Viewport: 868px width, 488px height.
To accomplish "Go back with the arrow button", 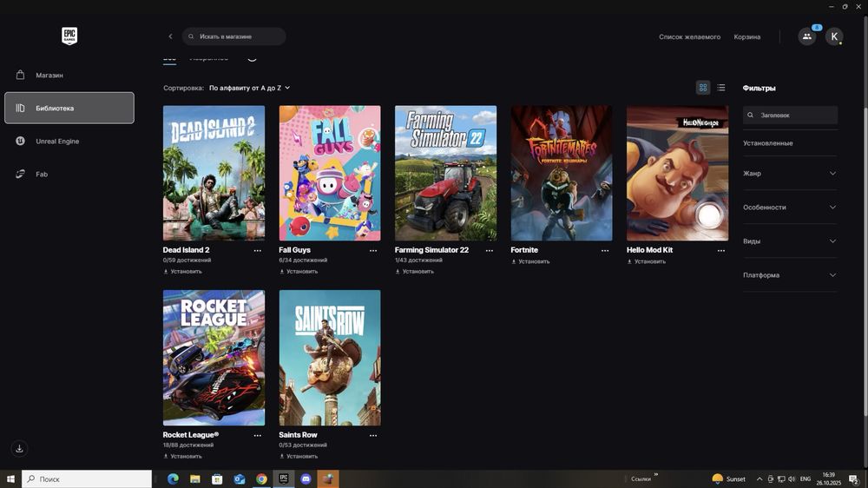I will [x=170, y=36].
